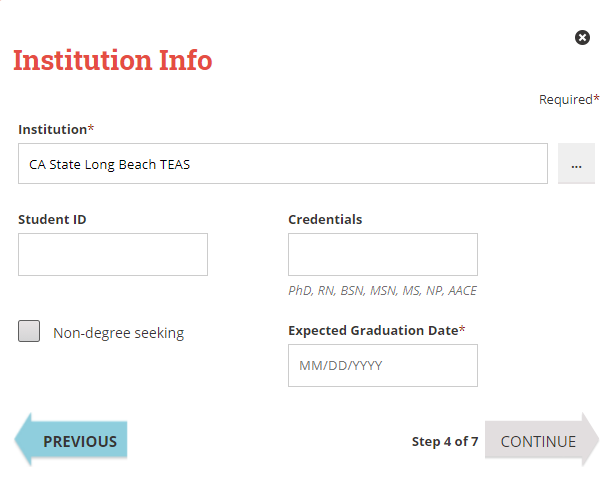
Task: Click the Credentials input field
Action: click(x=382, y=254)
